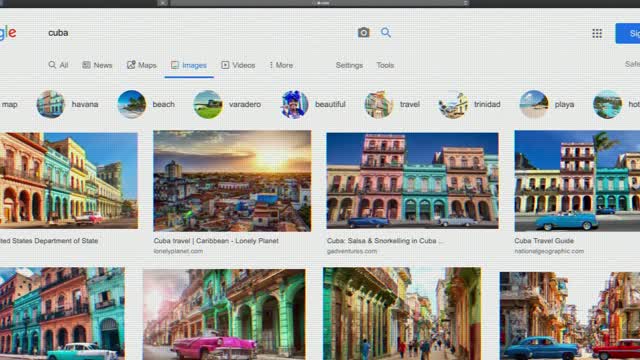Click the 'Cuba Travel Guide' title
This screenshot has width=640, height=360.
point(544,241)
